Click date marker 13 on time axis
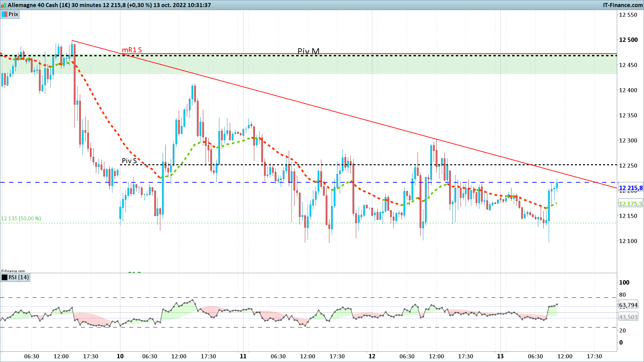 500,356
